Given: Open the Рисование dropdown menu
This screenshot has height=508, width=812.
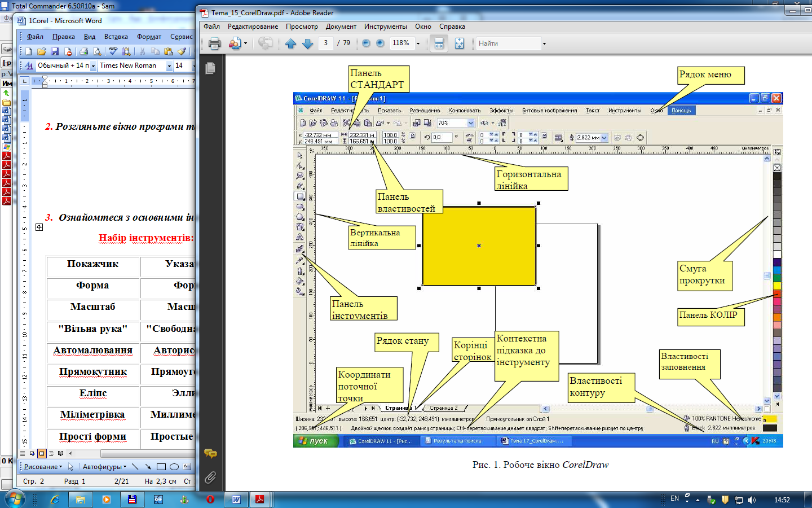Looking at the screenshot, I should pos(43,467).
